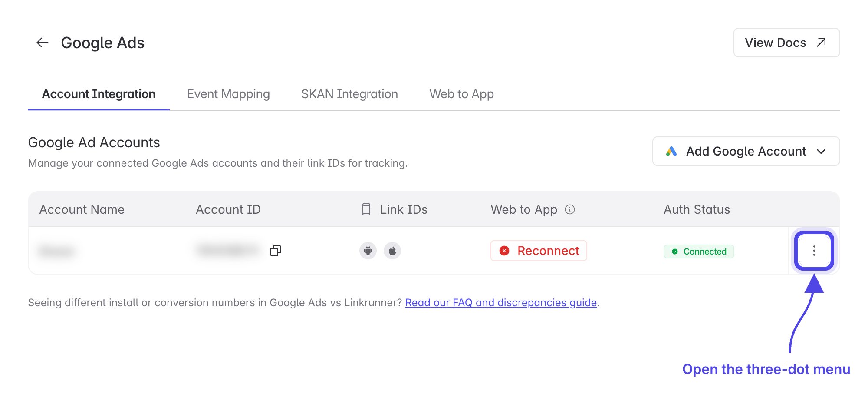Click the Google Ads page title
The width and height of the screenshot is (868, 417).
click(103, 43)
